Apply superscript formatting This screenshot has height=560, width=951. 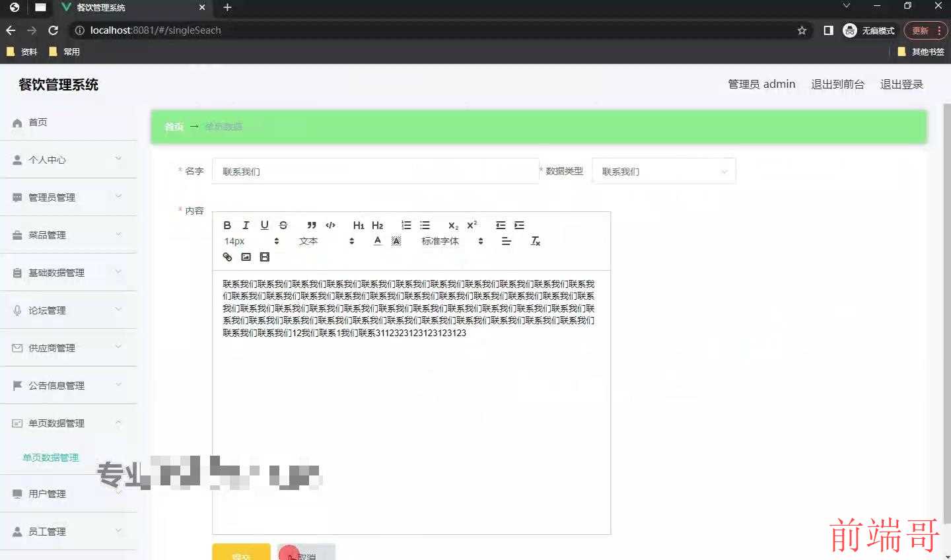(472, 225)
